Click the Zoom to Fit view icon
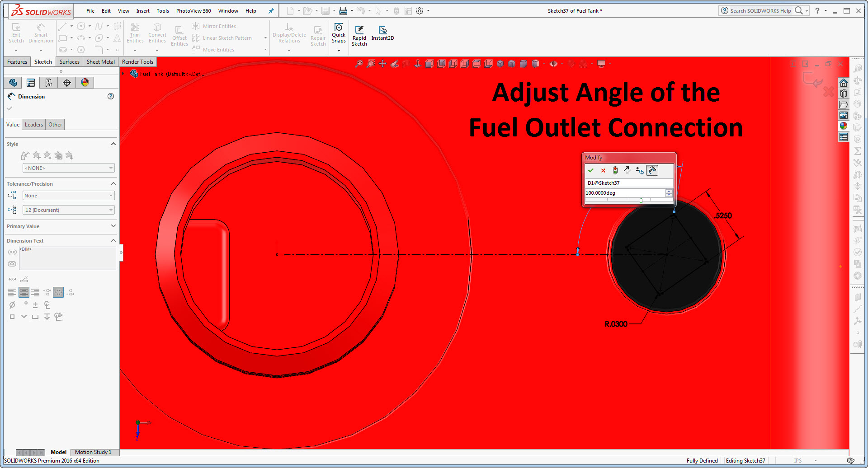The image size is (868, 468). (359, 64)
